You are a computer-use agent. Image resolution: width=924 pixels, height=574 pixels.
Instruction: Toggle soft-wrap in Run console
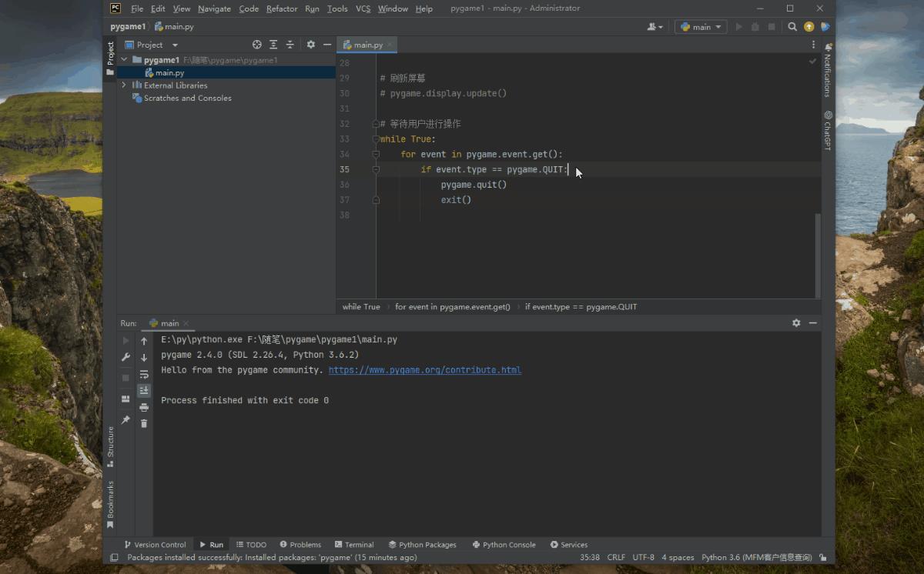[x=144, y=375]
